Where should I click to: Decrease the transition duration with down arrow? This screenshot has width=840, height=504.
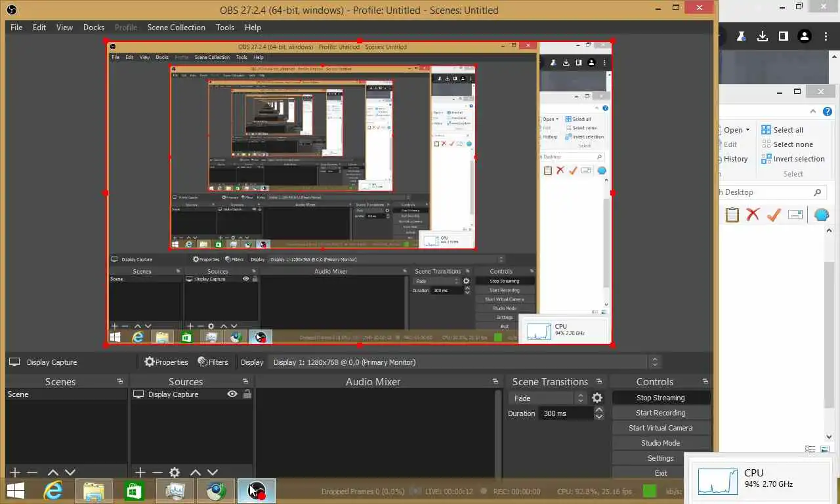pyautogui.click(x=598, y=417)
